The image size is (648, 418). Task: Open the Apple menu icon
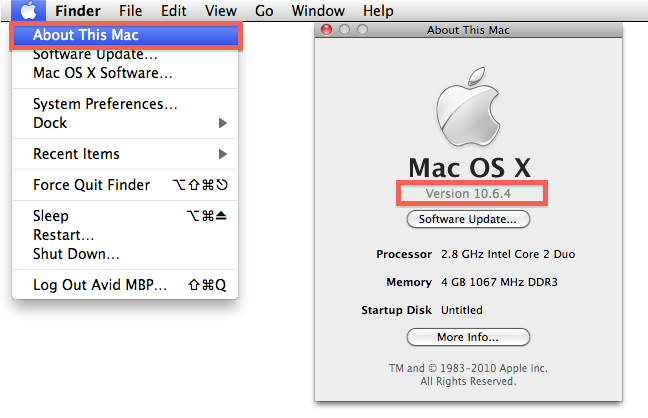point(29,10)
